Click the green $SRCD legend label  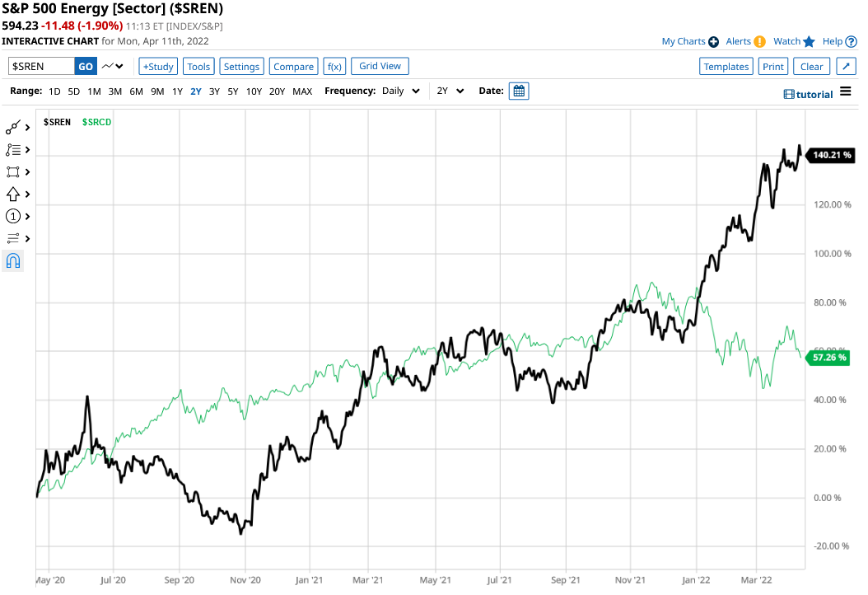(x=97, y=122)
